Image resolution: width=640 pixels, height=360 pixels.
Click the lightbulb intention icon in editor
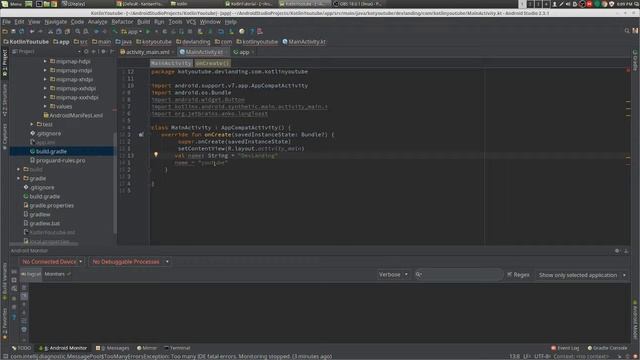[x=156, y=155]
